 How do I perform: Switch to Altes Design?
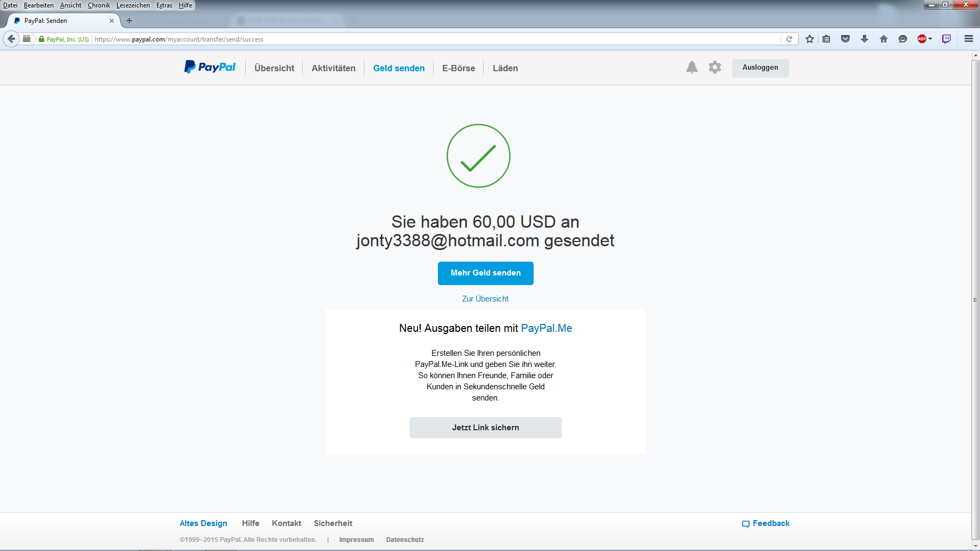point(203,523)
